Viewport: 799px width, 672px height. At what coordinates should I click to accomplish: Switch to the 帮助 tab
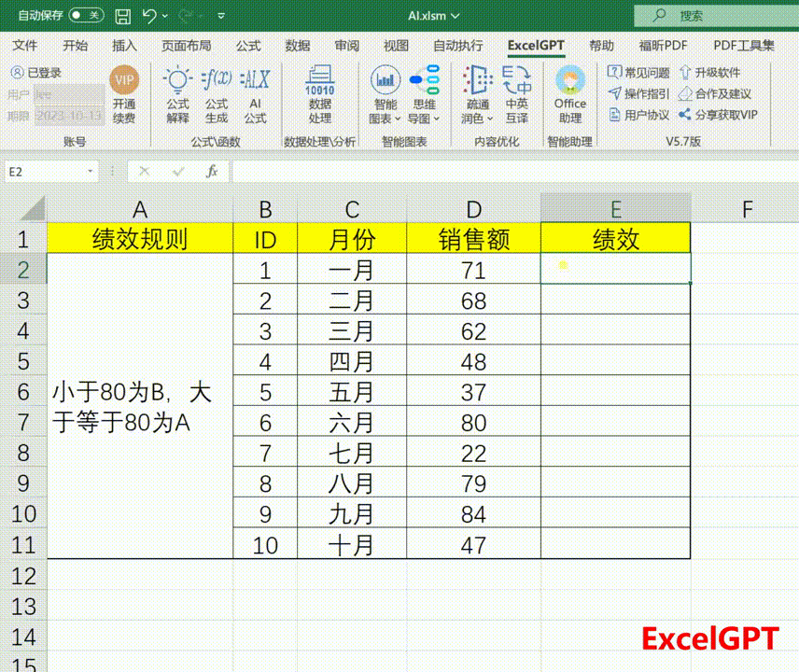[x=601, y=46]
